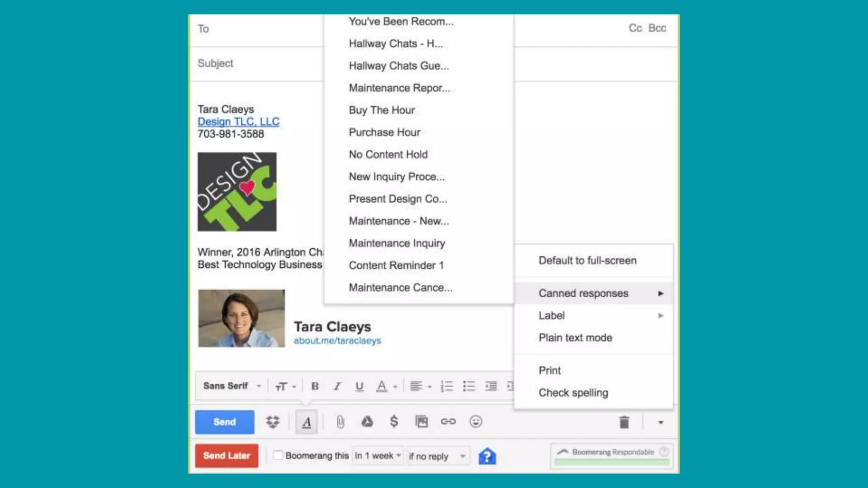The height and width of the screenshot is (488, 868).
Task: Open the emoji picker icon
Action: click(476, 421)
